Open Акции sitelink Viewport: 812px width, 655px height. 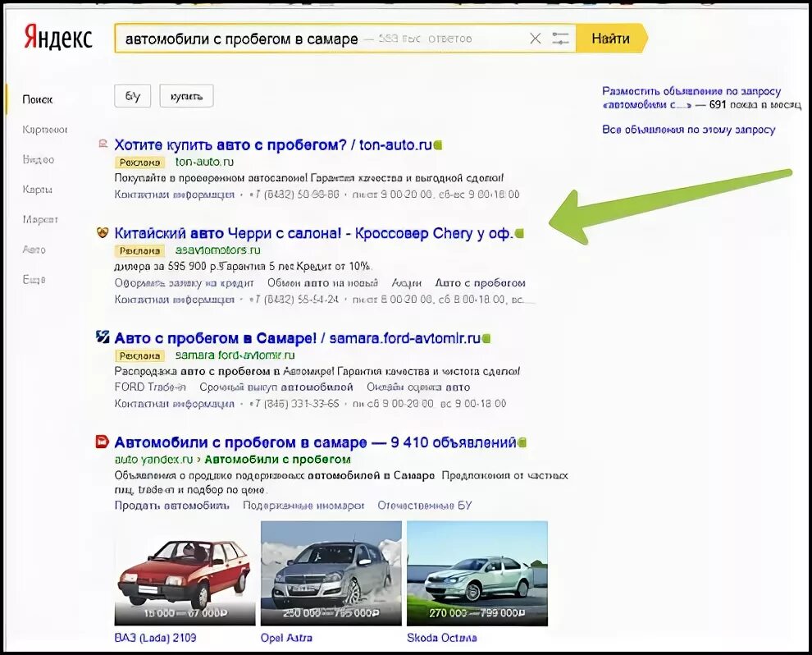coord(407,283)
